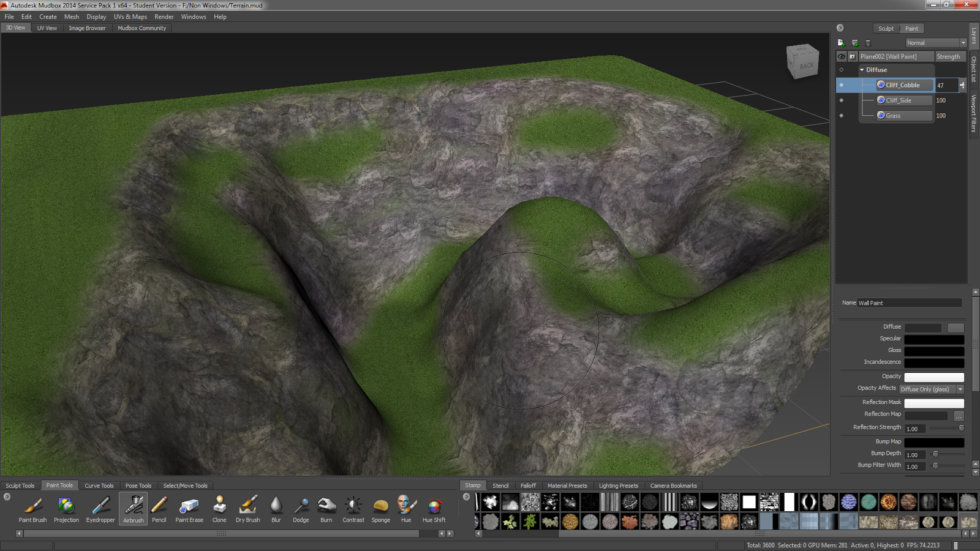Create a new paint layer
980x551 pixels.
(x=840, y=42)
